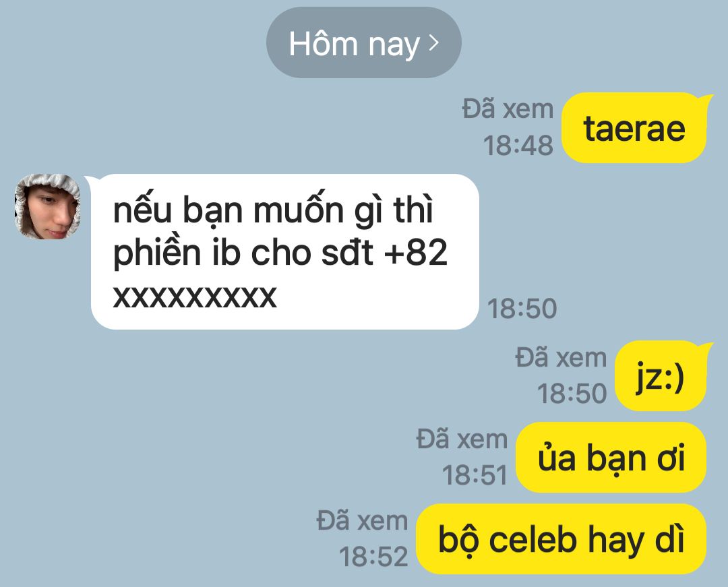Select the 'ủa bạn ơi' message bubble
The width and height of the screenshot is (728, 587).
611,458
